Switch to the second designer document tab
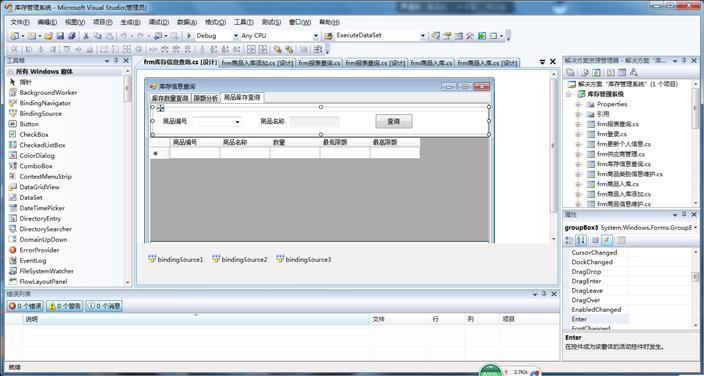This screenshot has height=376, width=704. tap(257, 63)
